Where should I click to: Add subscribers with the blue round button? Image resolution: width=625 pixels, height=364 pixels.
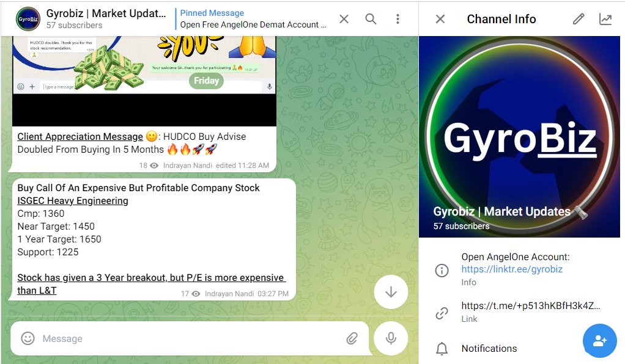(599, 341)
